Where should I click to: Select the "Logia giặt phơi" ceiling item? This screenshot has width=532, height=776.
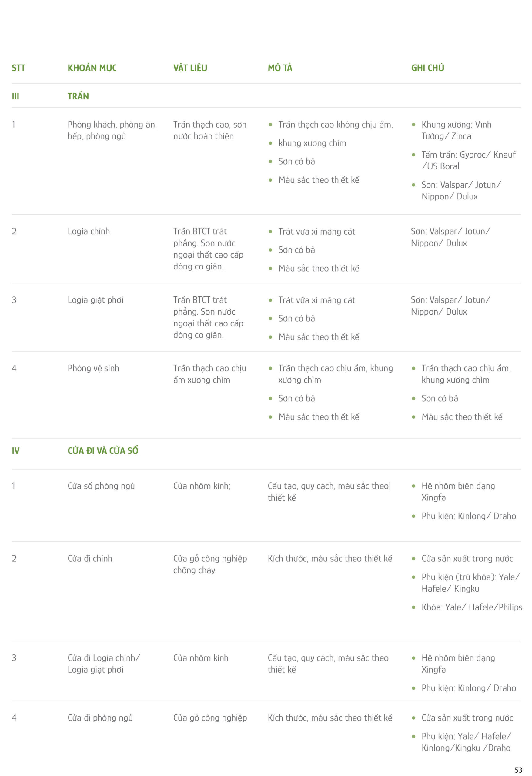click(x=95, y=300)
